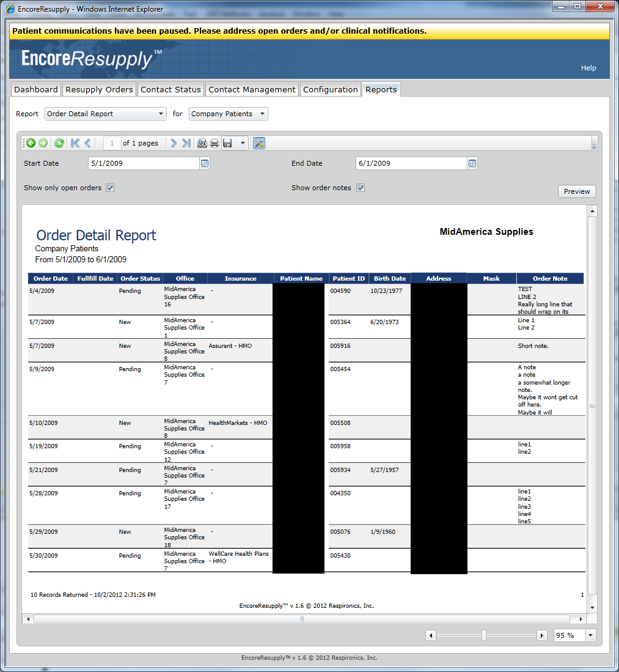Image resolution: width=619 pixels, height=672 pixels.
Task: Select the Reports tab
Action: (381, 89)
